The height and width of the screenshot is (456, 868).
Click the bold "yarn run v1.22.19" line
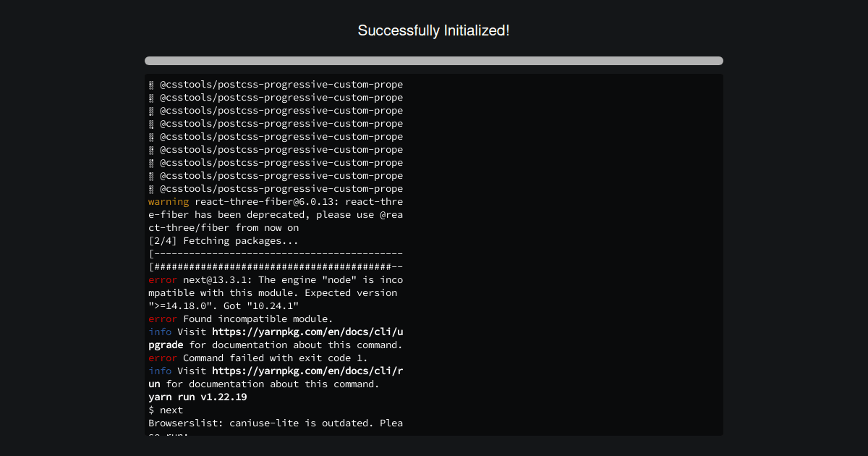[197, 397]
